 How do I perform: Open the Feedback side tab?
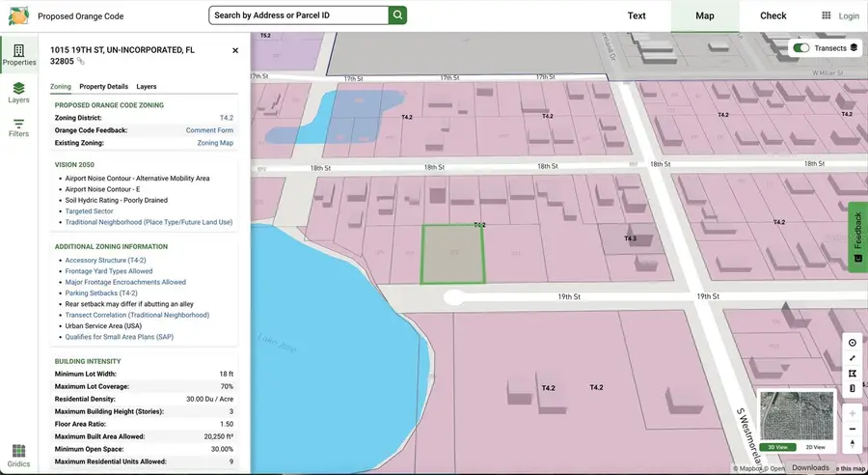click(x=857, y=237)
